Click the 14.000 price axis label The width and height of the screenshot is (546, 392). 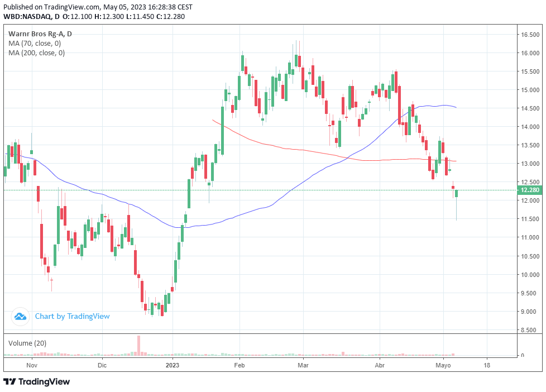tap(530, 127)
